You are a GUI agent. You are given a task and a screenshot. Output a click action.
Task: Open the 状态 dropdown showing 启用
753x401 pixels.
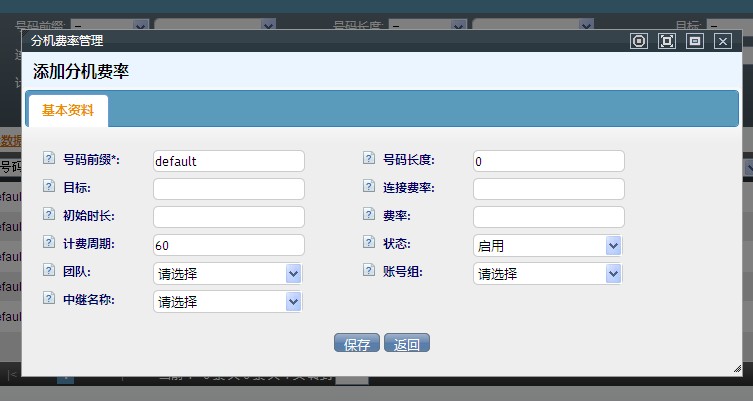pyautogui.click(x=547, y=246)
